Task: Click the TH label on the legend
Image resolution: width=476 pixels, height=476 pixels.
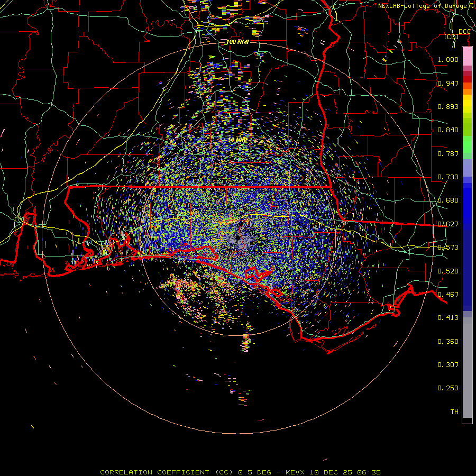Action: [454, 412]
